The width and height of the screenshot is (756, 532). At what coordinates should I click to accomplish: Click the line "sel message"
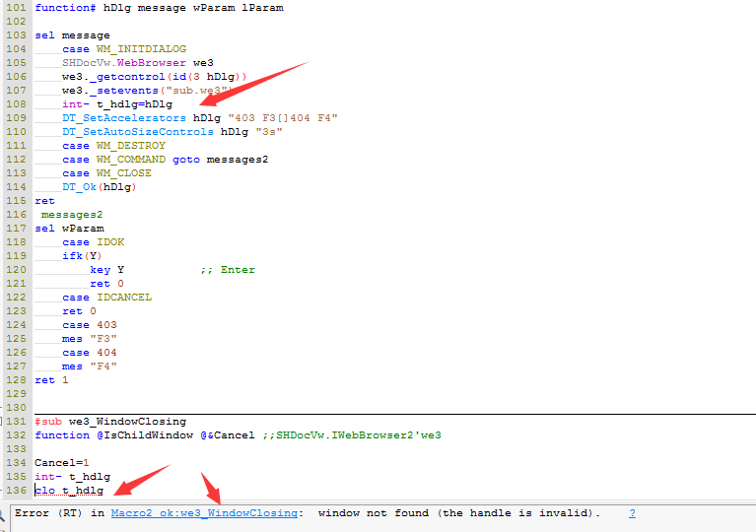[72, 35]
